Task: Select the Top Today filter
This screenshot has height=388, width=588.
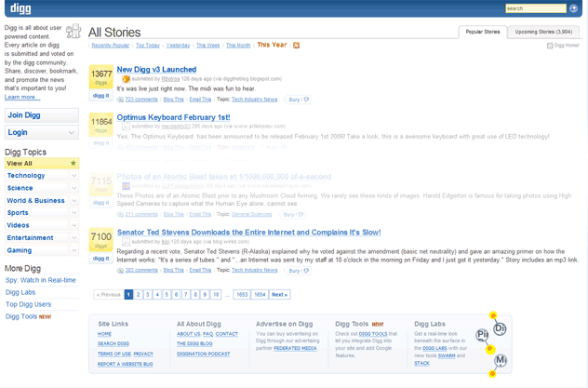Action: tap(148, 46)
